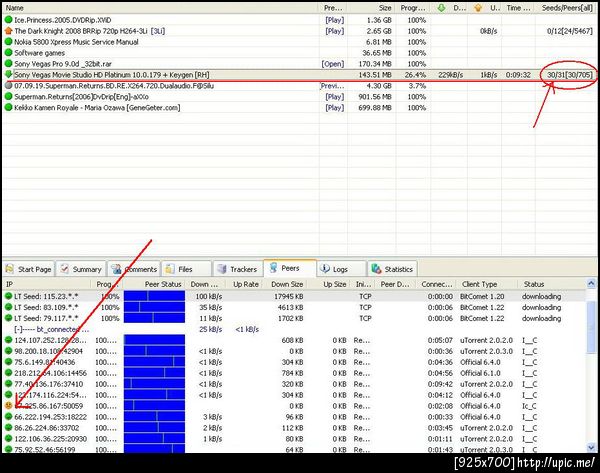Viewport: 600px width, 473px height.
Task: Collapse the bt_connected peer group
Action: click(18, 329)
